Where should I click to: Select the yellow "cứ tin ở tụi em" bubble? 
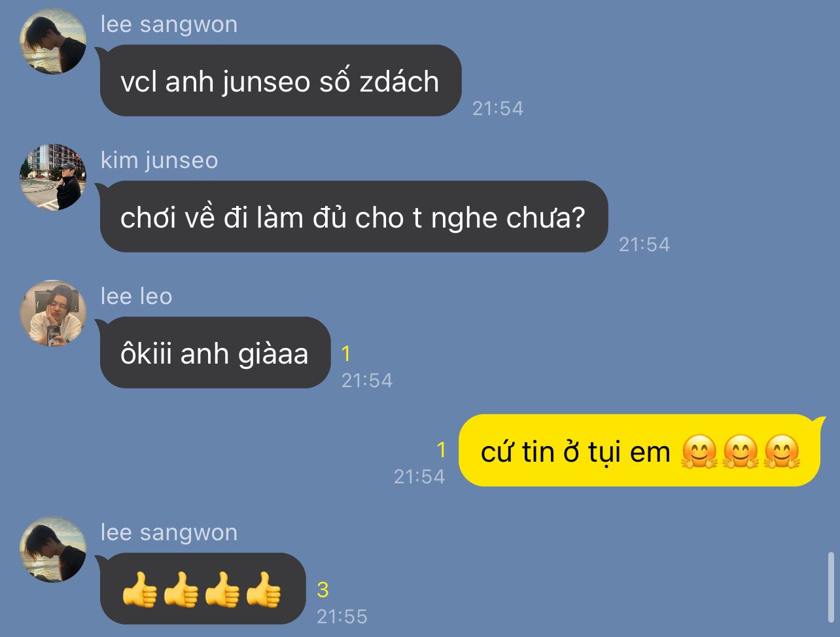coord(642,451)
